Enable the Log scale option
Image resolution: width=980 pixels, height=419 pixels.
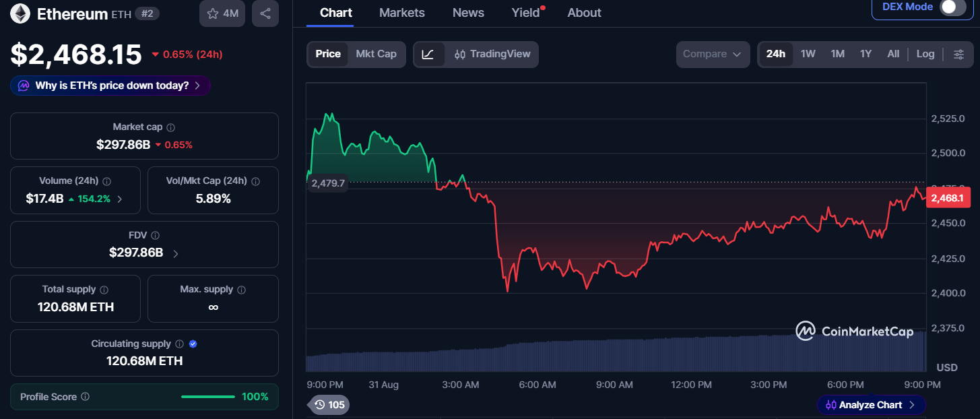925,54
